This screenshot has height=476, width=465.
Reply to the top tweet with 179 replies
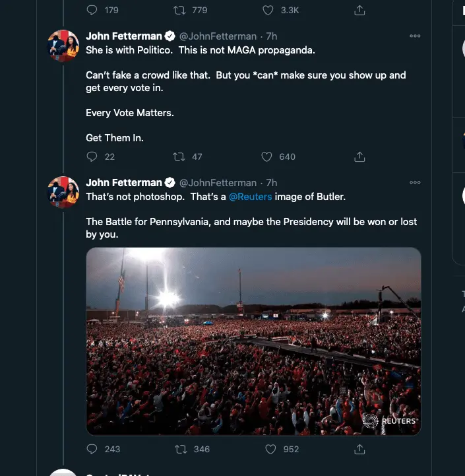click(x=92, y=10)
